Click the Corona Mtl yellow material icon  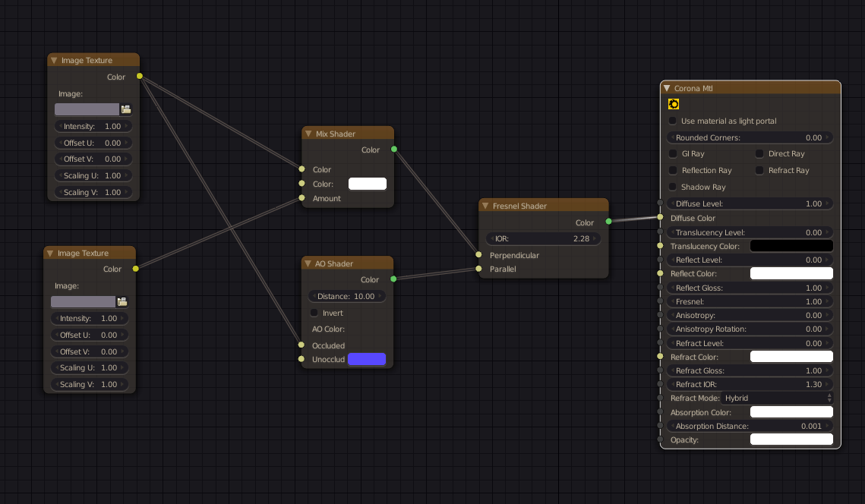[674, 104]
